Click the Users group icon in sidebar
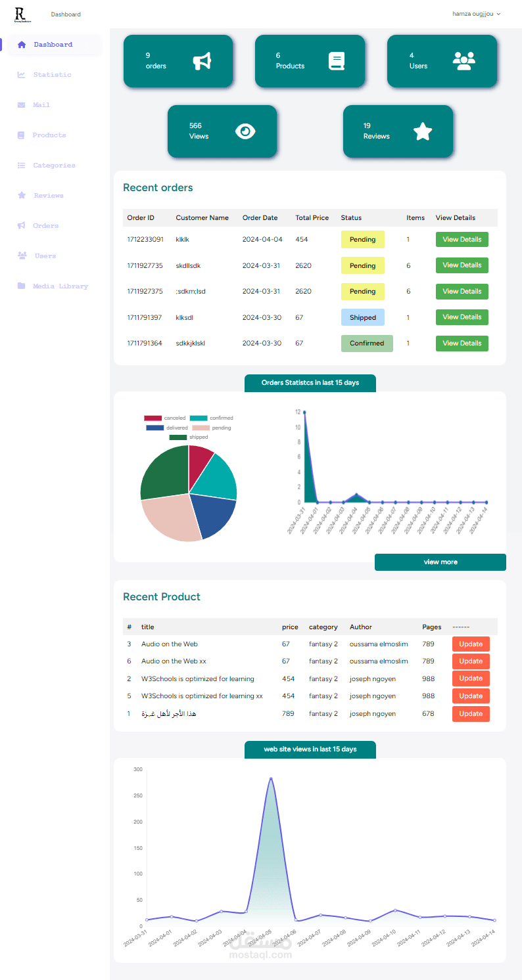The width and height of the screenshot is (522, 980). (22, 256)
